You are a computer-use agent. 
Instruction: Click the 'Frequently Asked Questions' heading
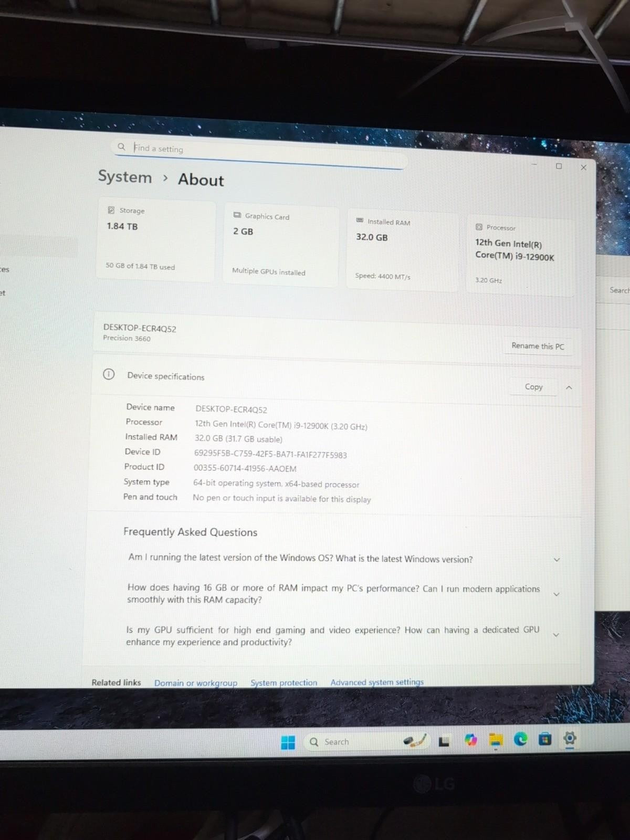[190, 532]
